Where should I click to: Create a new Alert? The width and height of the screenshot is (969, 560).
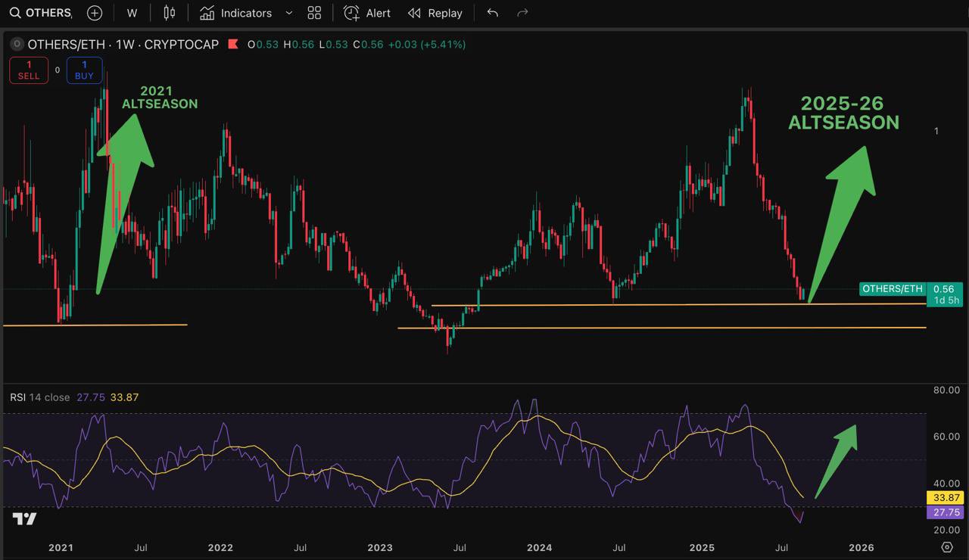click(367, 13)
